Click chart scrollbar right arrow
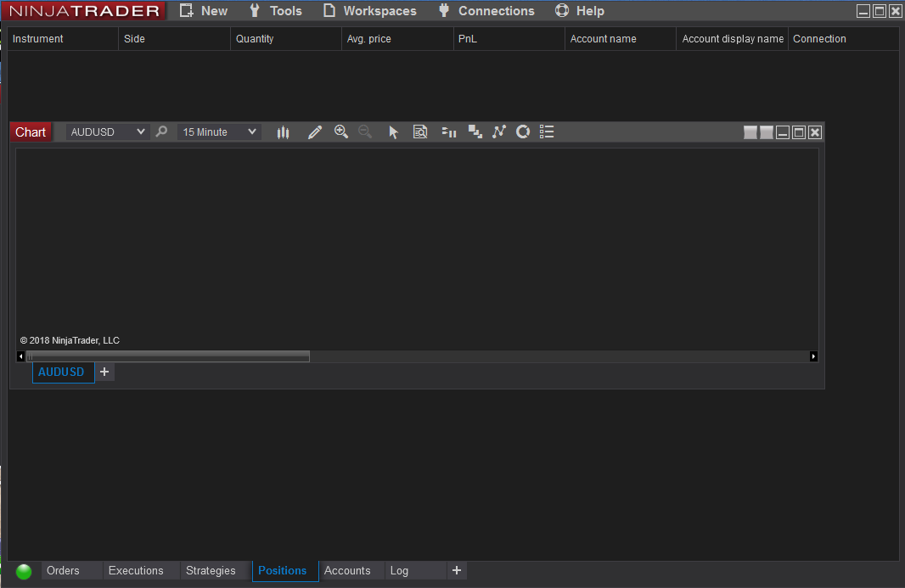 tap(814, 356)
